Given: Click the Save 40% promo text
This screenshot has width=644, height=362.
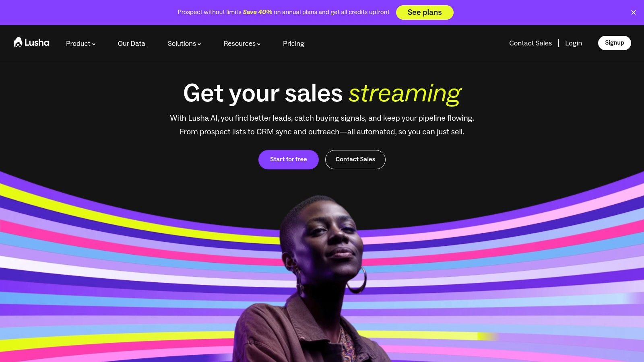Looking at the screenshot, I should click(258, 12).
